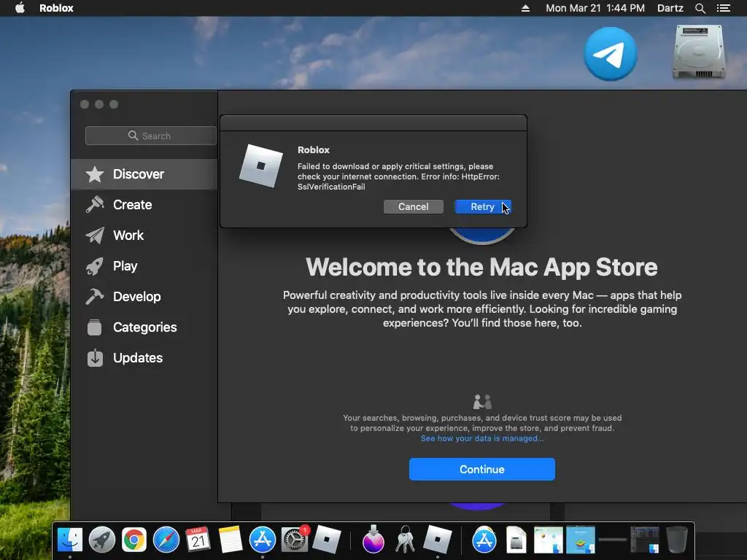Open Notification Center list icon

pos(724,8)
